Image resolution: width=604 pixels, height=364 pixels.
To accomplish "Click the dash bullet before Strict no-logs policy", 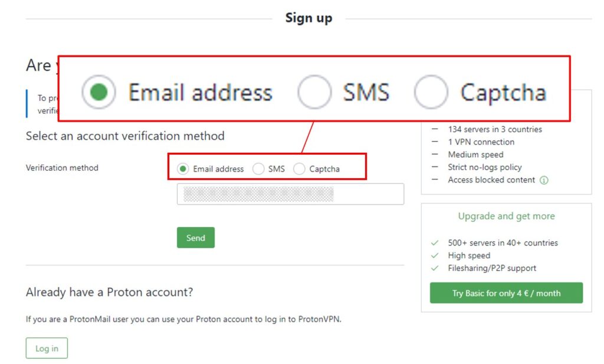I will tap(435, 168).
